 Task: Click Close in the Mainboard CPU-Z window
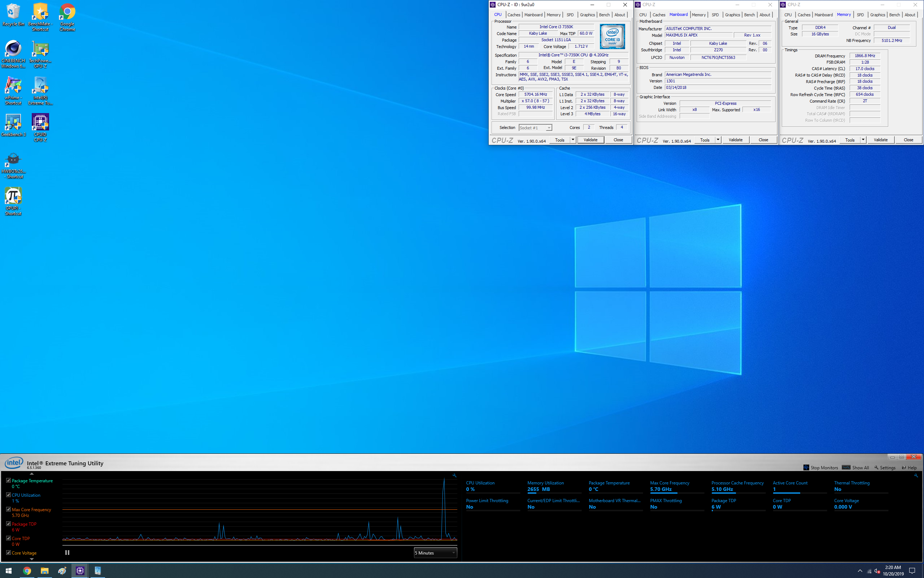[763, 140]
